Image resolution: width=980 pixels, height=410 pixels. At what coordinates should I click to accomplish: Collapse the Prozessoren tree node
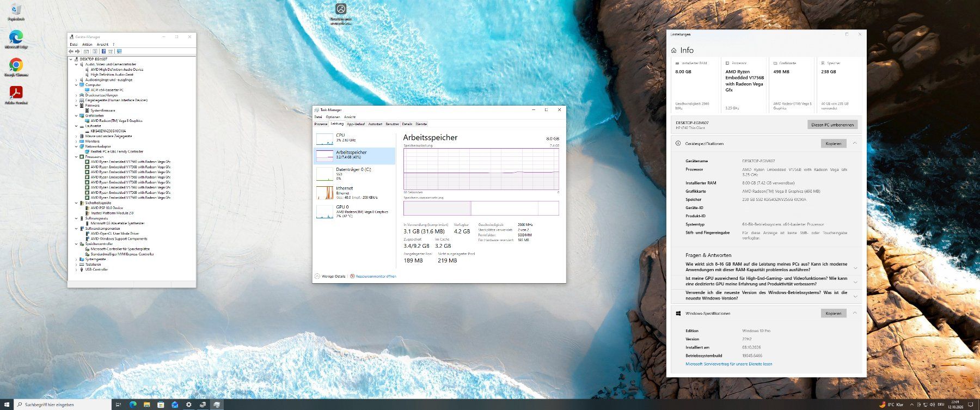(76, 157)
